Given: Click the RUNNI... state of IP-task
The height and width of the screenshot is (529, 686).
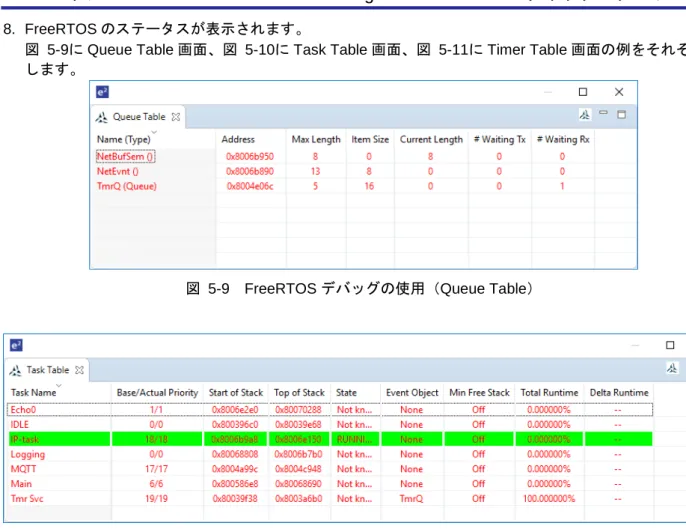Looking at the screenshot, I should tap(354, 439).
